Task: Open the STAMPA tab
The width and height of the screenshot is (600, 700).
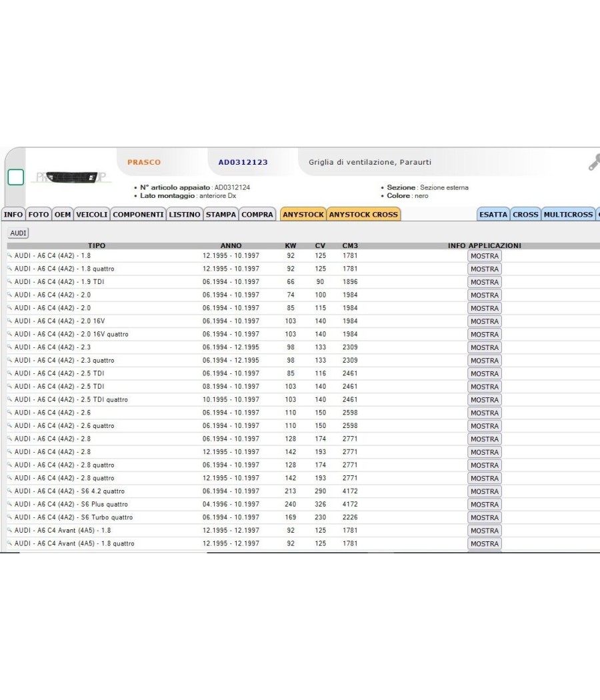Action: click(221, 215)
